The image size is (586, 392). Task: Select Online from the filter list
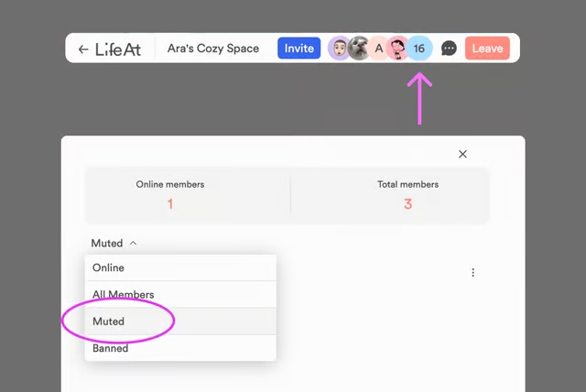[108, 267]
